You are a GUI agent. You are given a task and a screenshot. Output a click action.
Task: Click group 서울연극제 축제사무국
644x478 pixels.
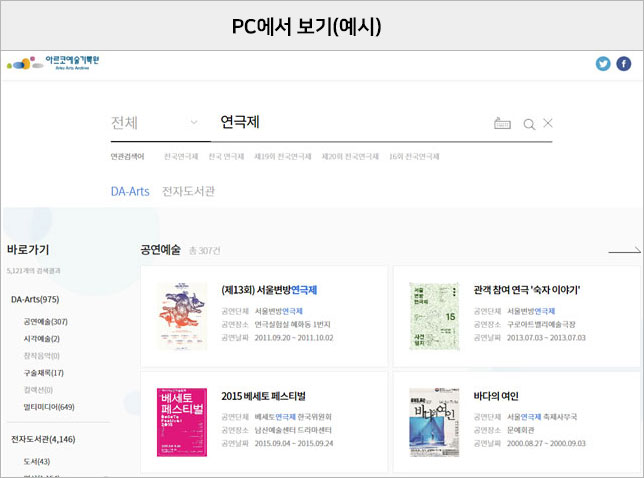[542, 417]
